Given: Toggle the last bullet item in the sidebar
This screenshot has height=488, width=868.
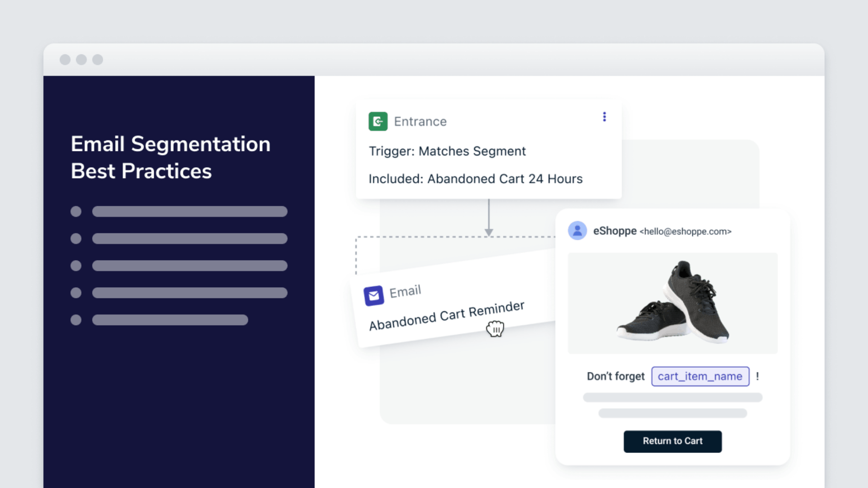Looking at the screenshot, I should [x=76, y=320].
